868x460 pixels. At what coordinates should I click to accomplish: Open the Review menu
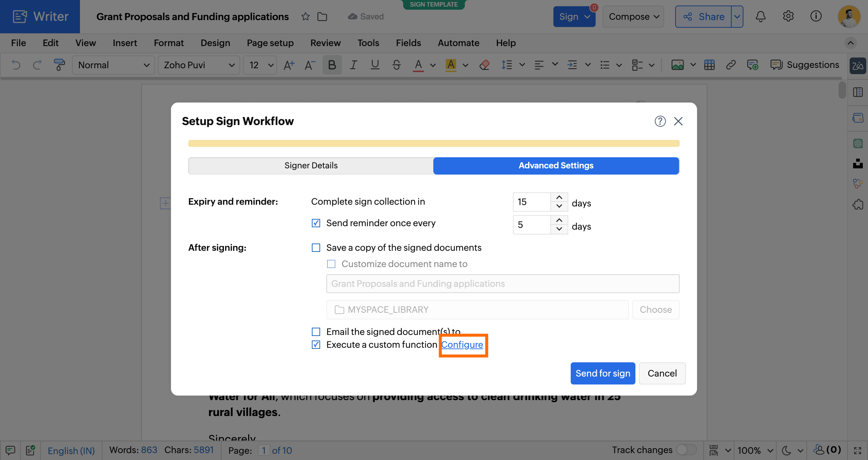325,43
